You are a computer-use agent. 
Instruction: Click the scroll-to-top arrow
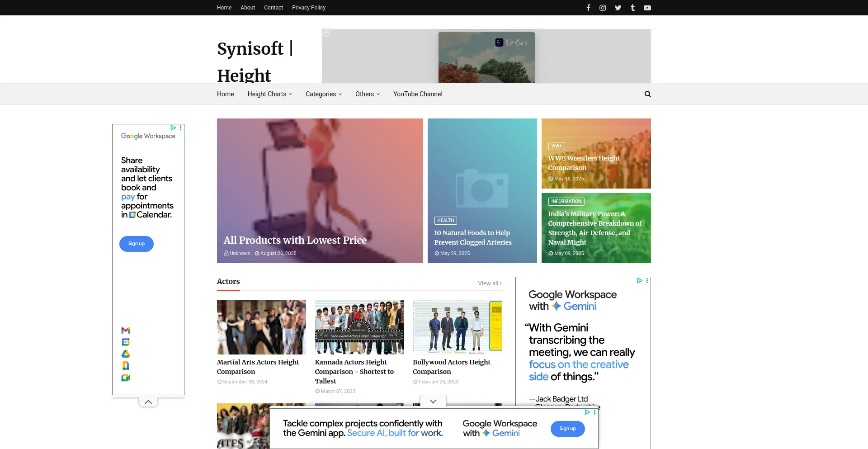[148, 402]
